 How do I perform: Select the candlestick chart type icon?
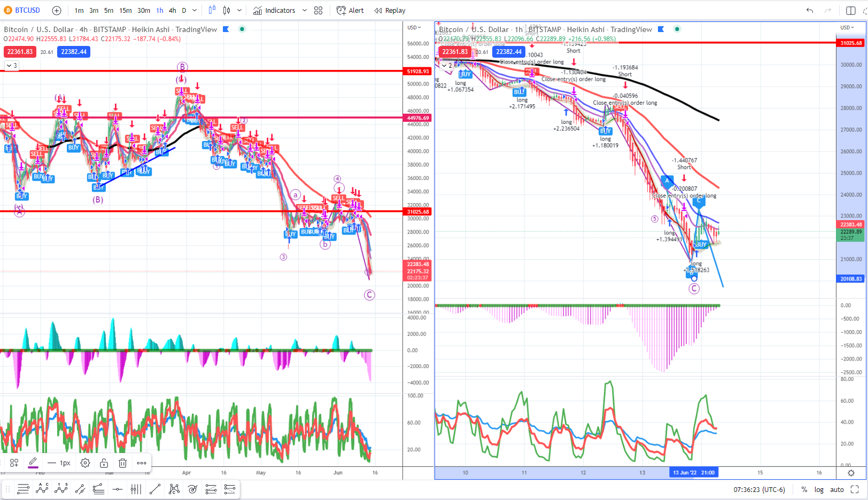(227, 10)
